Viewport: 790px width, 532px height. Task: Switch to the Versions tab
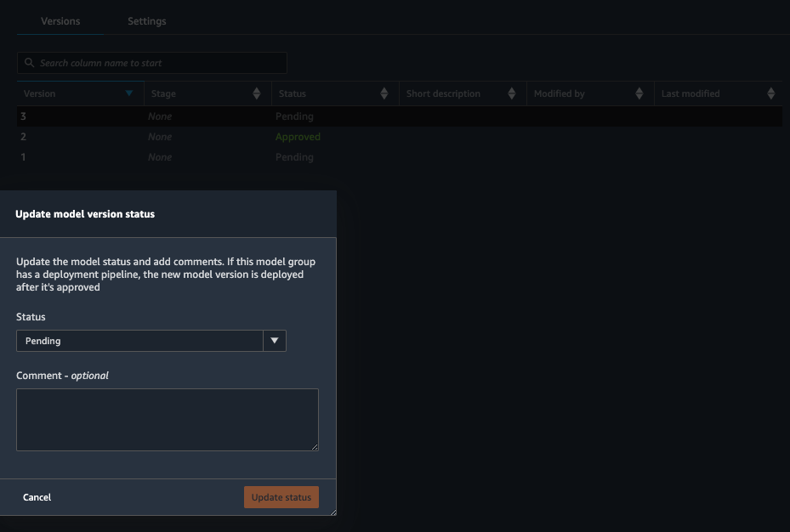[x=60, y=21]
